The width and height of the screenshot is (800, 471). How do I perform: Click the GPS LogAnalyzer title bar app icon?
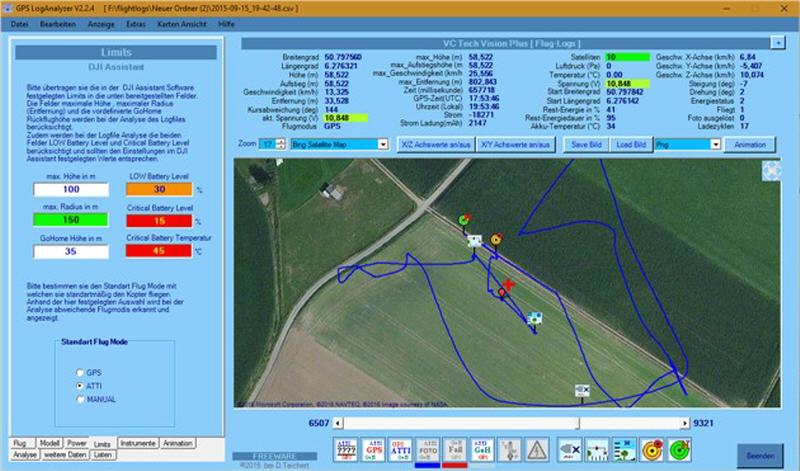click(8, 8)
